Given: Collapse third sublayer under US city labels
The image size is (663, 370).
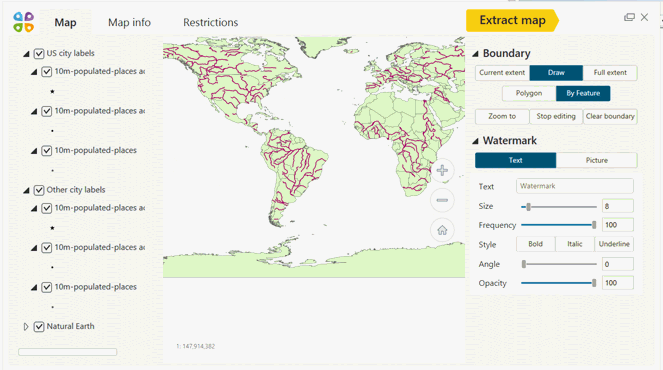Looking at the screenshot, I should point(34,151).
